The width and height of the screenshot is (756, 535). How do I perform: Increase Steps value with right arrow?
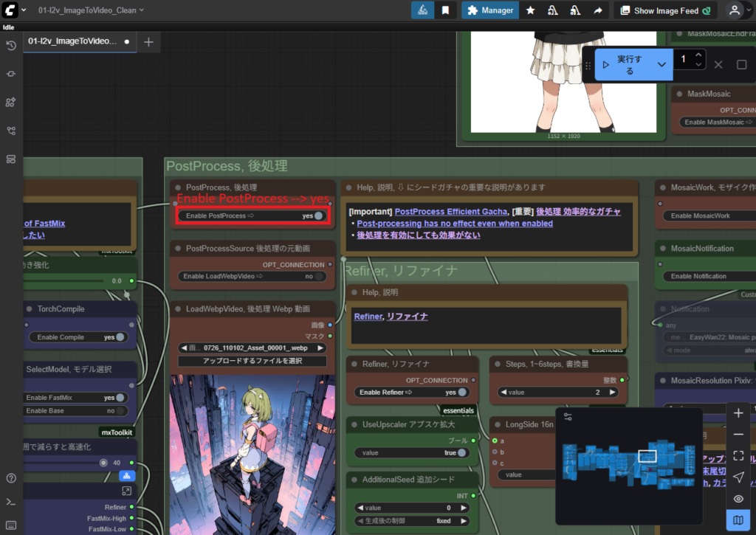tap(612, 393)
